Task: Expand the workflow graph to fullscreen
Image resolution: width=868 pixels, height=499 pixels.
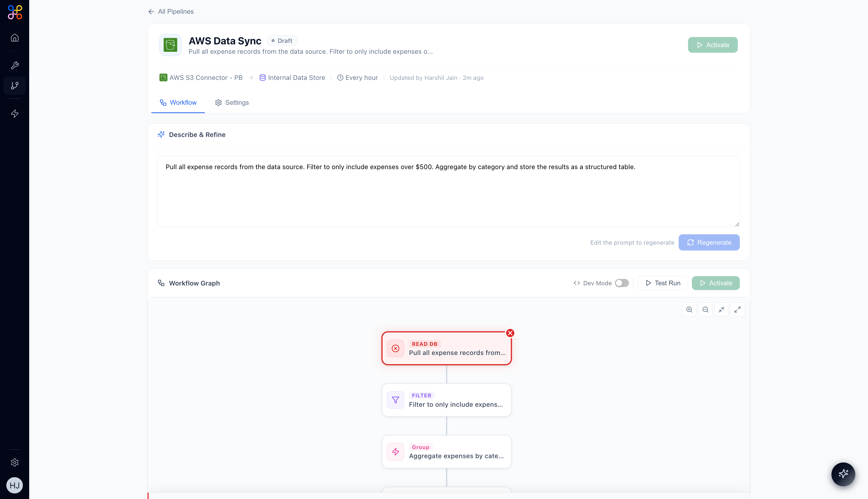Action: (x=737, y=310)
